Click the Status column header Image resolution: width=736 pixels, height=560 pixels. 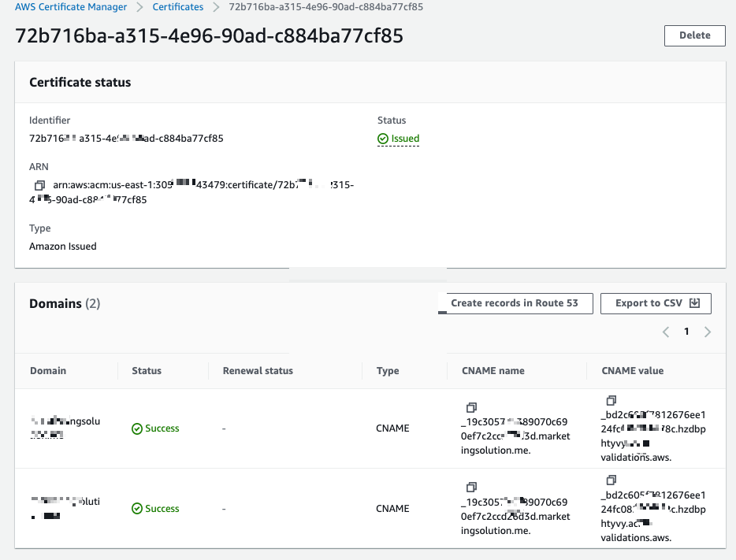(x=147, y=370)
